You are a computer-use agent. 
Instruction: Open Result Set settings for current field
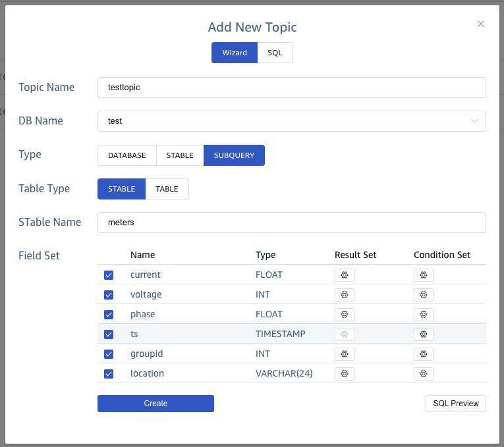tap(344, 275)
